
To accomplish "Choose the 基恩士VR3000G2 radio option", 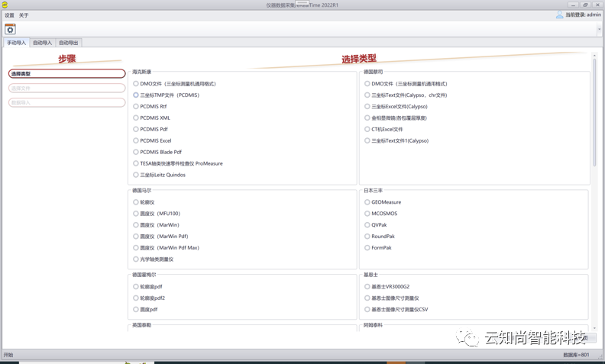I will pyautogui.click(x=367, y=287).
